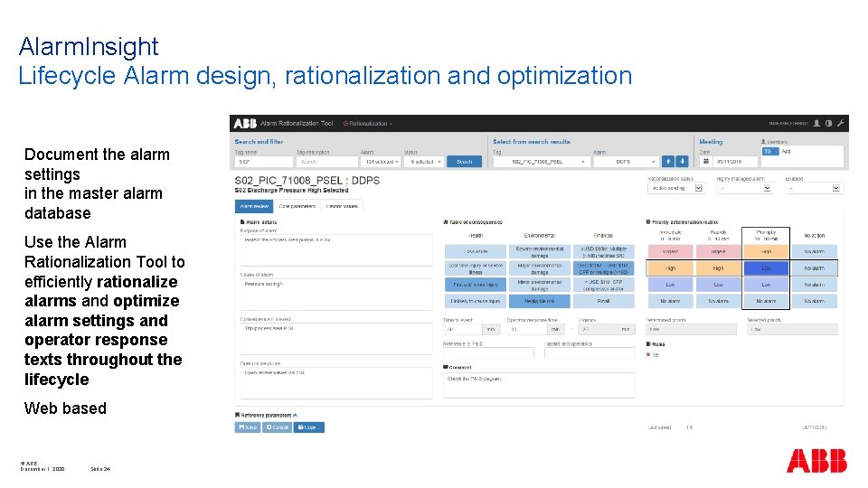Image resolution: width=868 pixels, height=488 pixels.
Task: Click the ABB logo in the app header
Action: [245, 124]
